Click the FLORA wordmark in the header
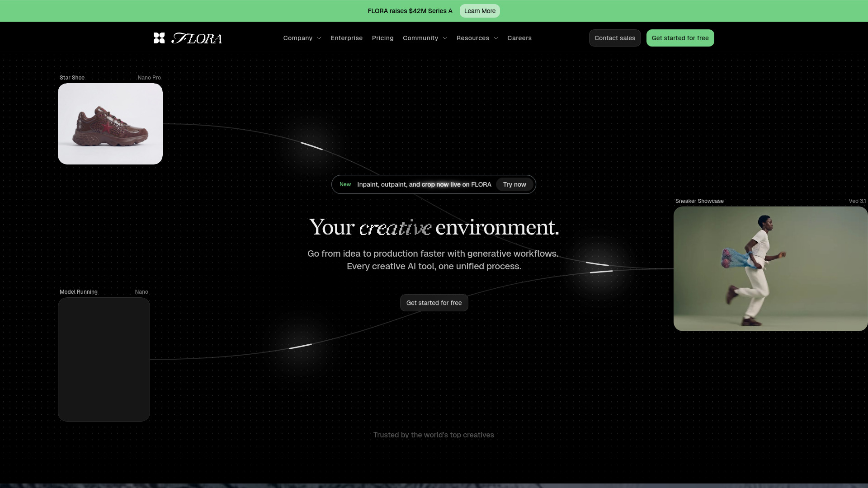The height and width of the screenshot is (488, 868). click(197, 38)
